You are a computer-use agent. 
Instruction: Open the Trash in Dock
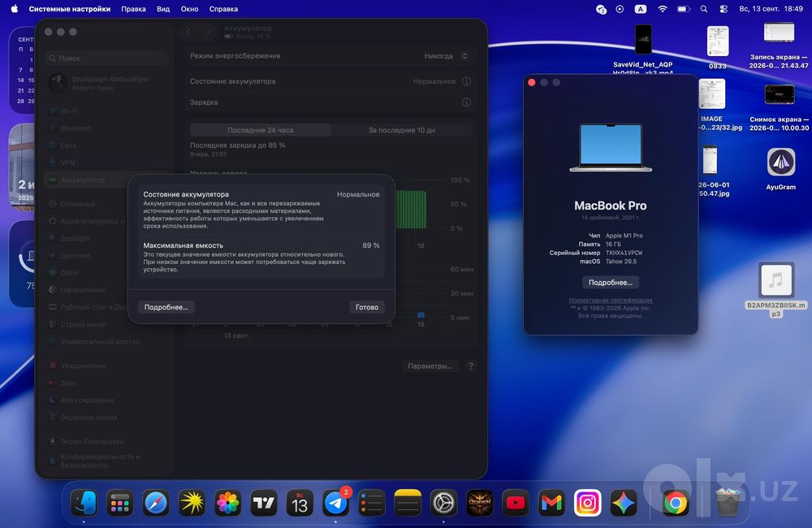point(728,503)
